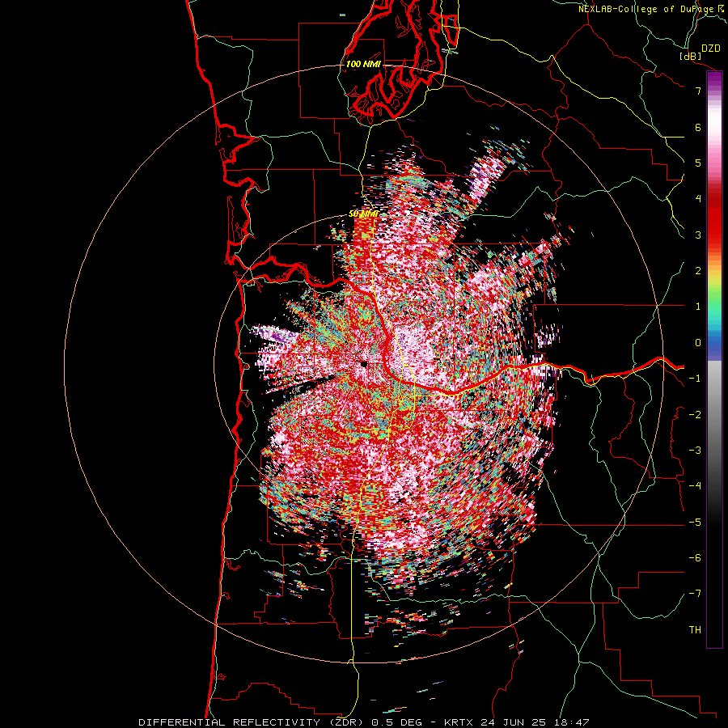Click the scale value 2 label
The height and width of the screenshot is (728, 728).
698,271
